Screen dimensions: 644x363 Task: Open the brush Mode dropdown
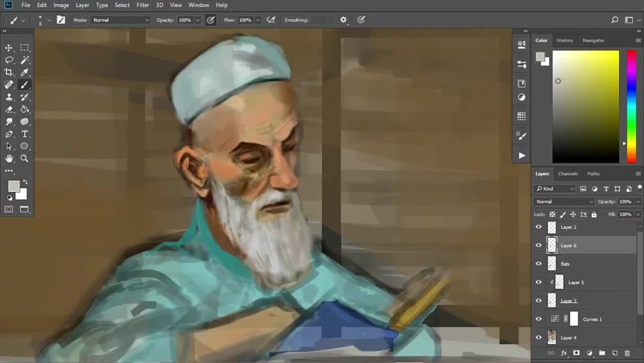(x=120, y=20)
